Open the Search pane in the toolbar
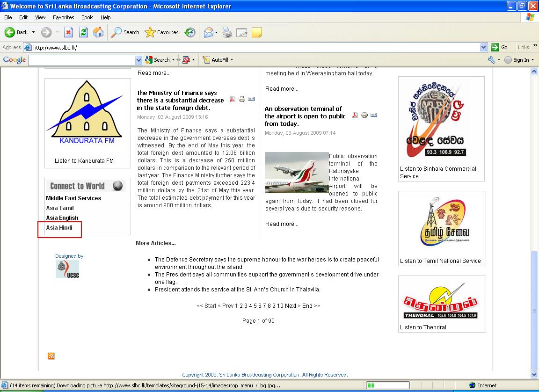 pos(125,32)
